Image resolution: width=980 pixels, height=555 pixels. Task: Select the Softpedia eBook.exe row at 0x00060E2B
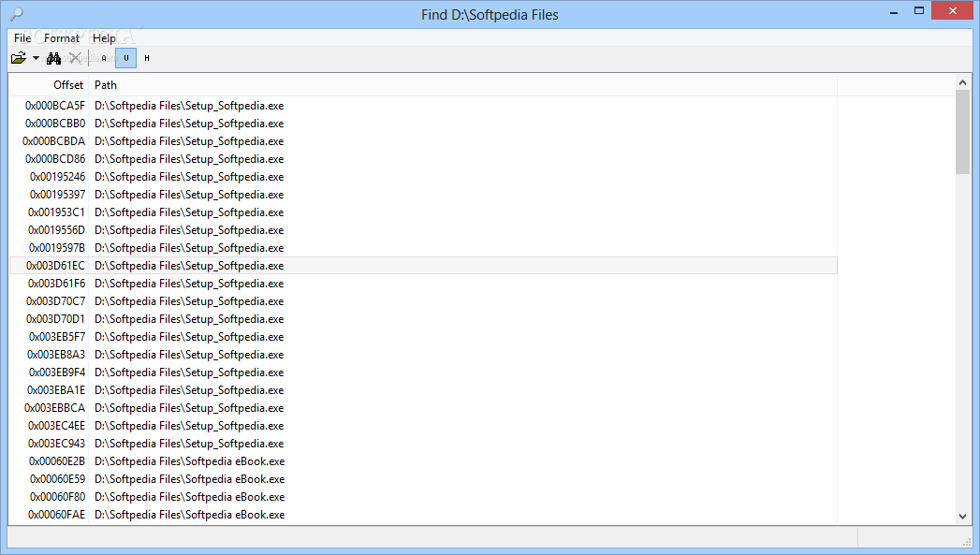coord(423,461)
